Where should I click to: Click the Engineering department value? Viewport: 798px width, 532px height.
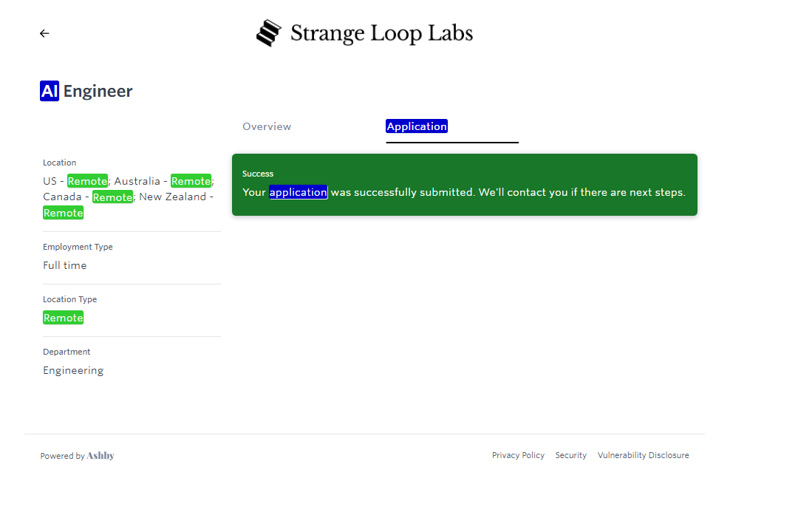(73, 370)
